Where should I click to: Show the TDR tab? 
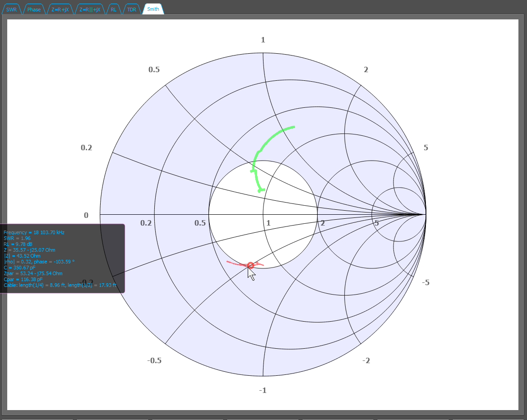tap(131, 9)
